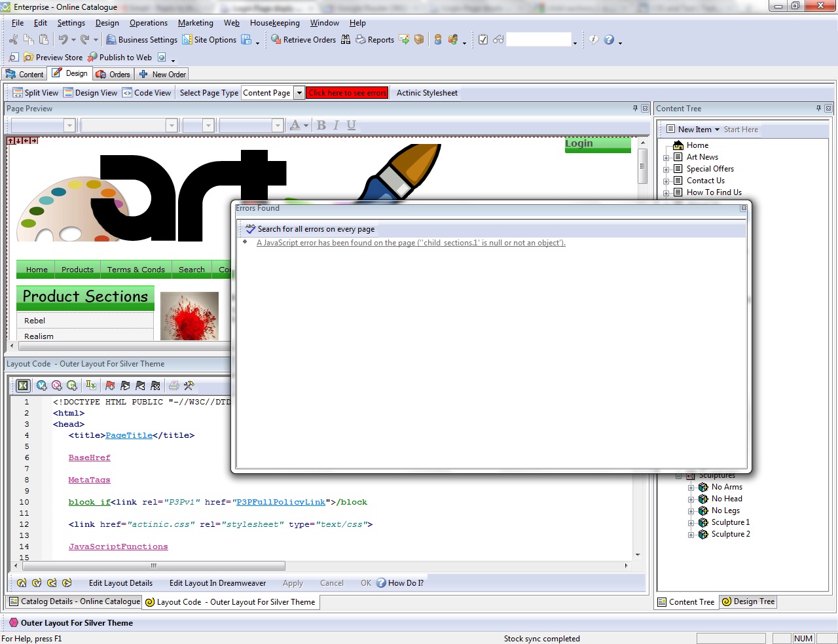Toggle Split View mode
The height and width of the screenshot is (644, 838).
tap(35, 93)
